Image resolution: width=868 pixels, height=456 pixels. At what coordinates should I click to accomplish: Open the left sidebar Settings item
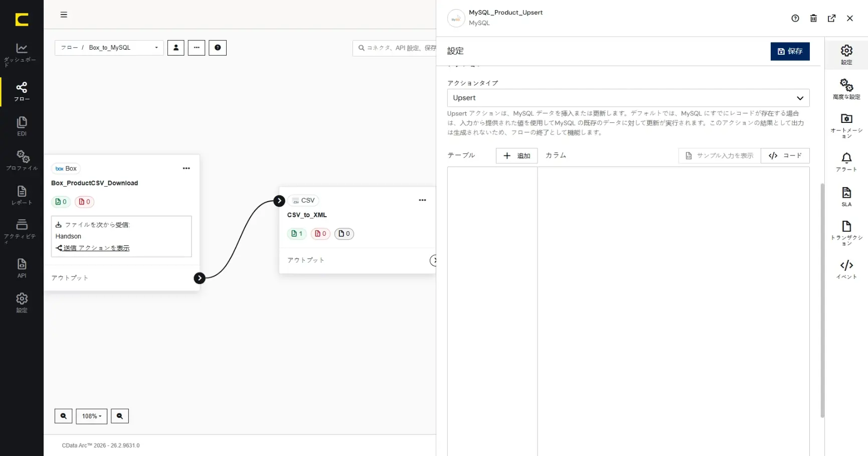pyautogui.click(x=22, y=302)
